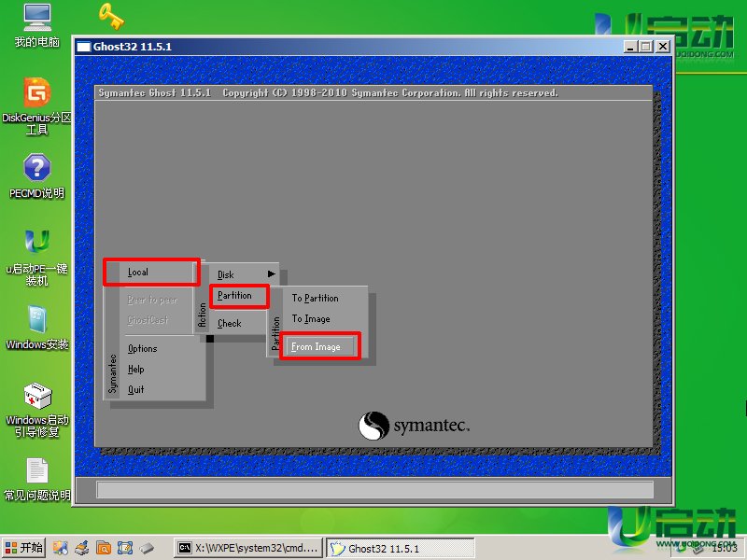Expand the Disk submenu arrow
The image size is (747, 560).
point(272,274)
